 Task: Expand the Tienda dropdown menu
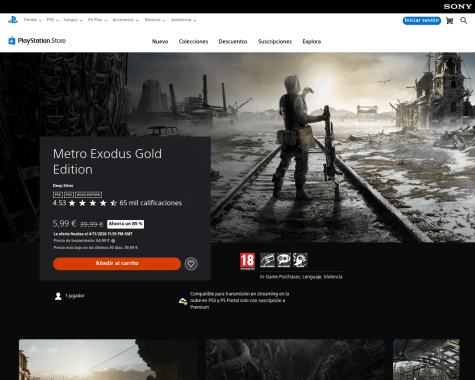32,20
